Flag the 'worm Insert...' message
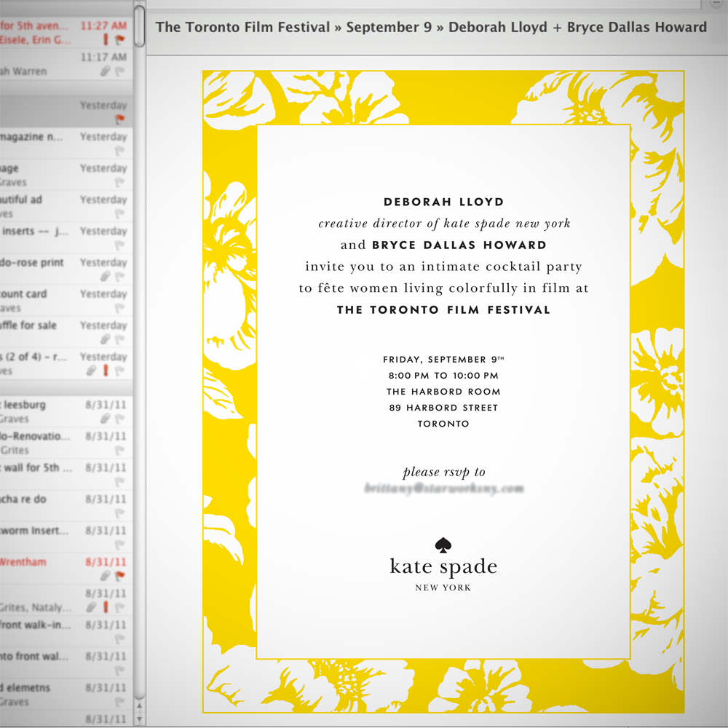Screen dimensions: 728x728 tap(120, 545)
